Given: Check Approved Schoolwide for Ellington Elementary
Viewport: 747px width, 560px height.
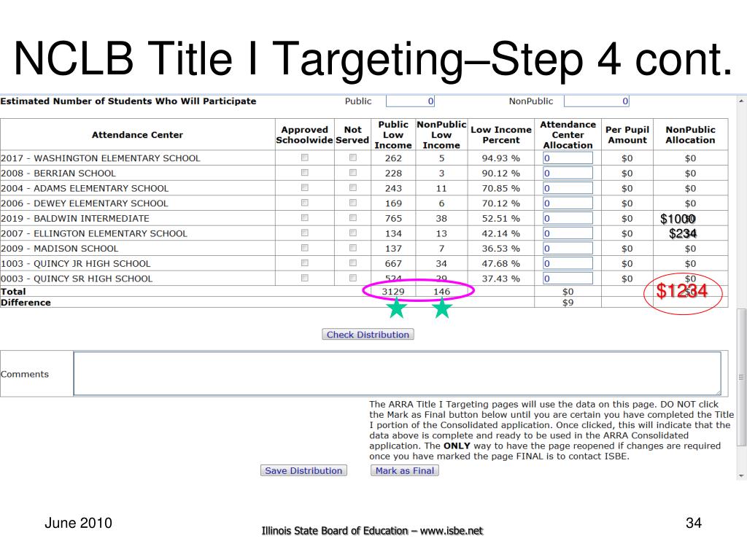Looking at the screenshot, I should tap(305, 233).
